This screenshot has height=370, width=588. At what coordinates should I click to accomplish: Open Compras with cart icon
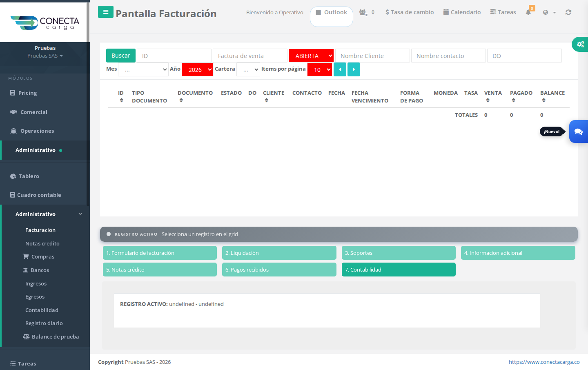(x=39, y=256)
